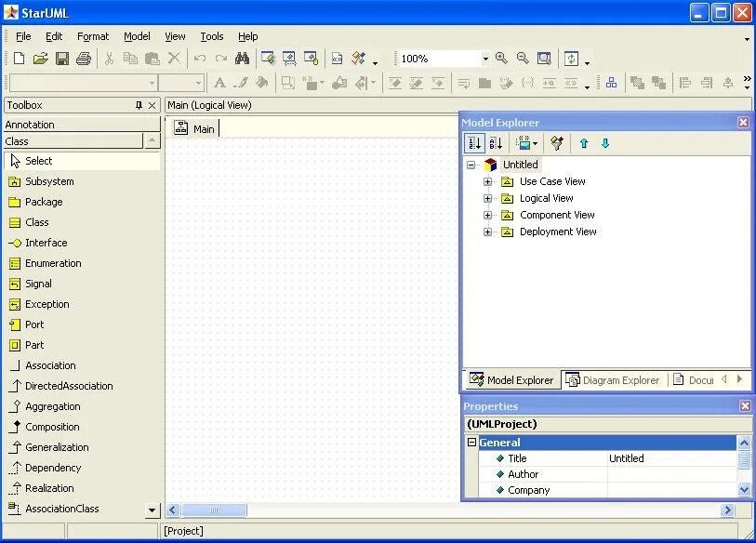Click the Zoom In magnifier icon
Viewport: 756px width, 543px height.
coord(501,59)
